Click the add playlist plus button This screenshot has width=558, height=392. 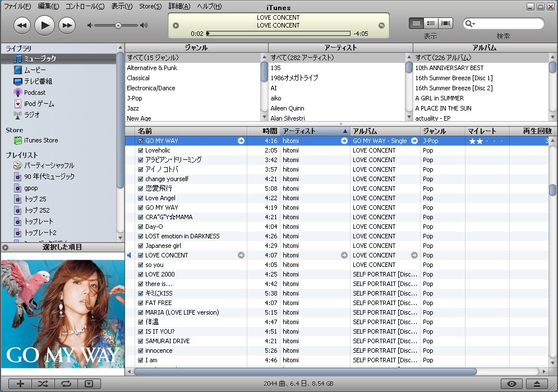point(20,384)
